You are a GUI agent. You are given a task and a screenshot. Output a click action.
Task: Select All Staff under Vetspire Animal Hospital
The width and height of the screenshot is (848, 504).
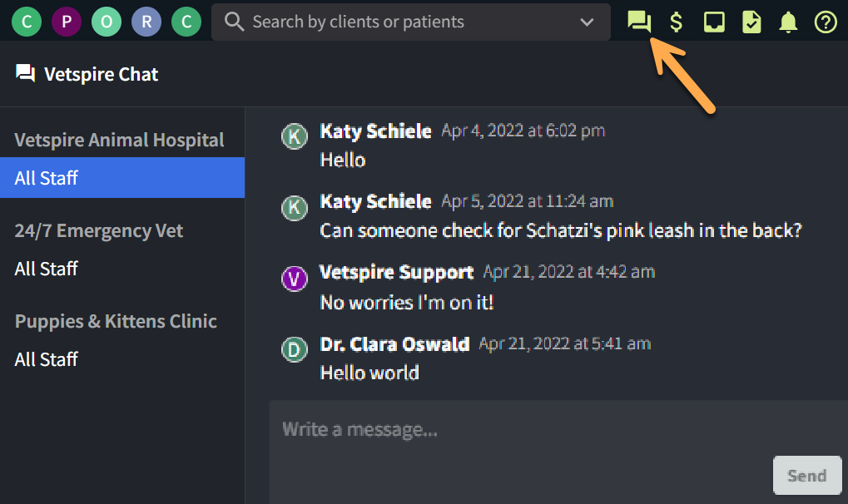[x=47, y=177]
